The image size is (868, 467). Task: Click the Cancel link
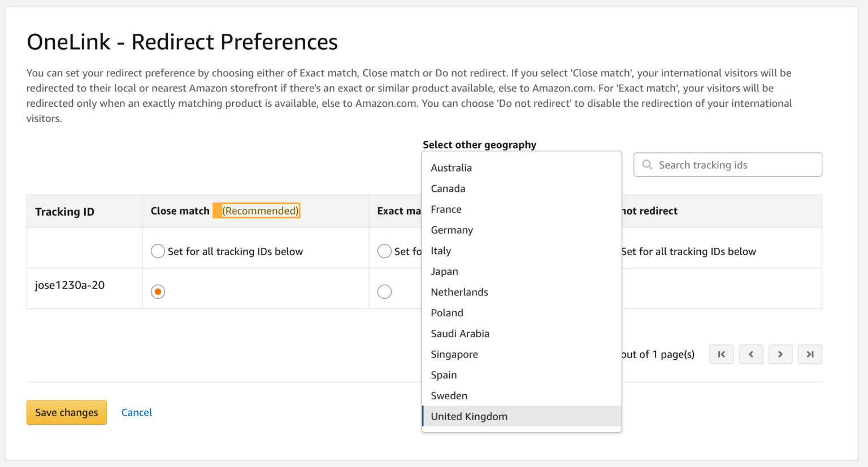136,412
